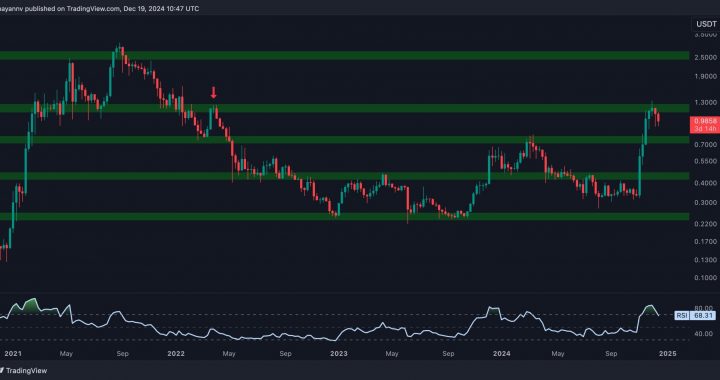This screenshot has height=380, width=720.
Task: Click the 2024 time axis label
Action: [501, 354]
